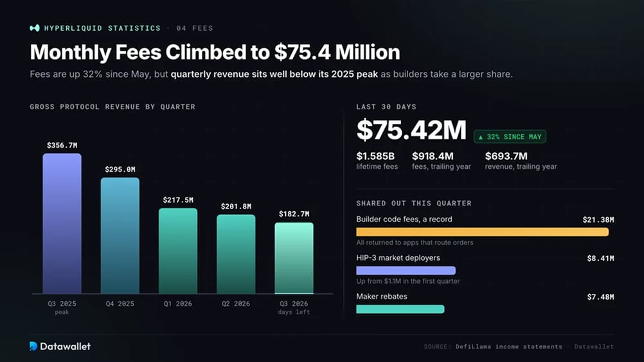The image size is (644, 362).
Task: Click the 'Q3 2026' axis label
Action: click(294, 304)
